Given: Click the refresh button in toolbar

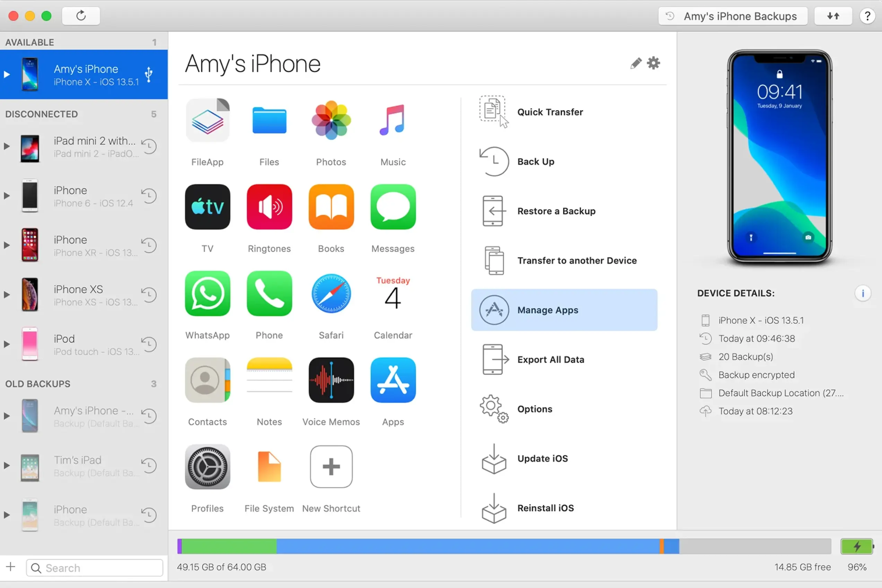Looking at the screenshot, I should (81, 16).
